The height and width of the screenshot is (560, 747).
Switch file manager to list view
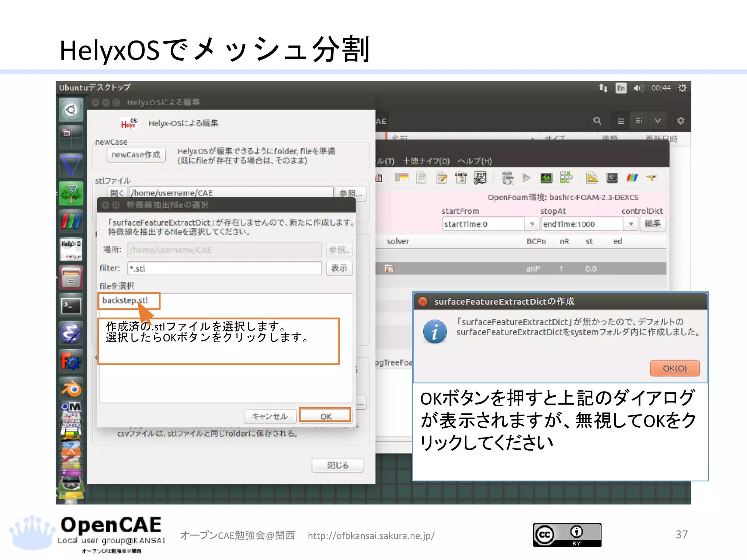(621, 121)
